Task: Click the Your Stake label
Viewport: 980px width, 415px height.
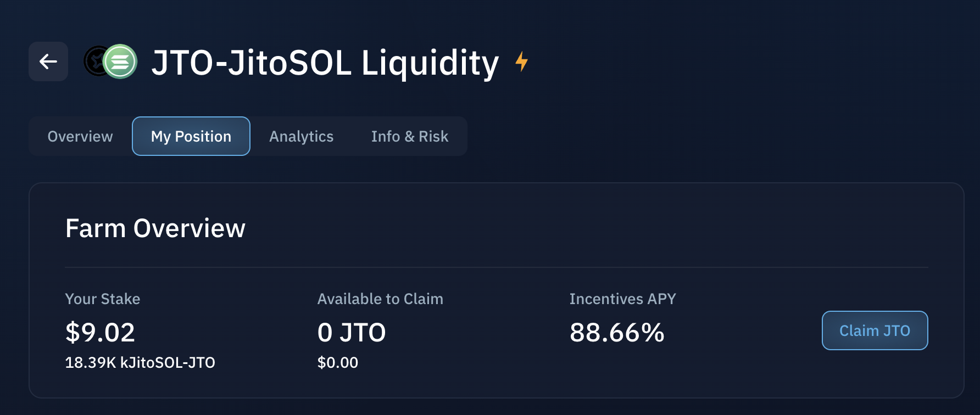Action: [103, 299]
